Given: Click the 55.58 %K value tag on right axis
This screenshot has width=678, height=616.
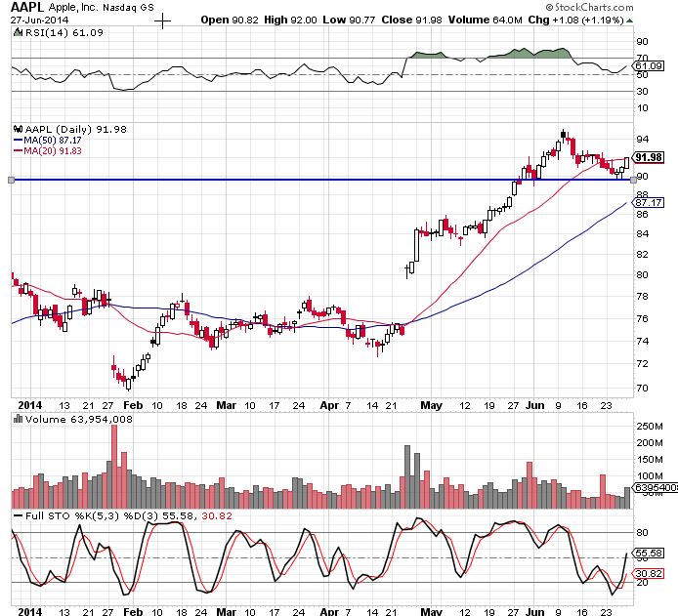Looking at the screenshot, I should pos(648,553).
